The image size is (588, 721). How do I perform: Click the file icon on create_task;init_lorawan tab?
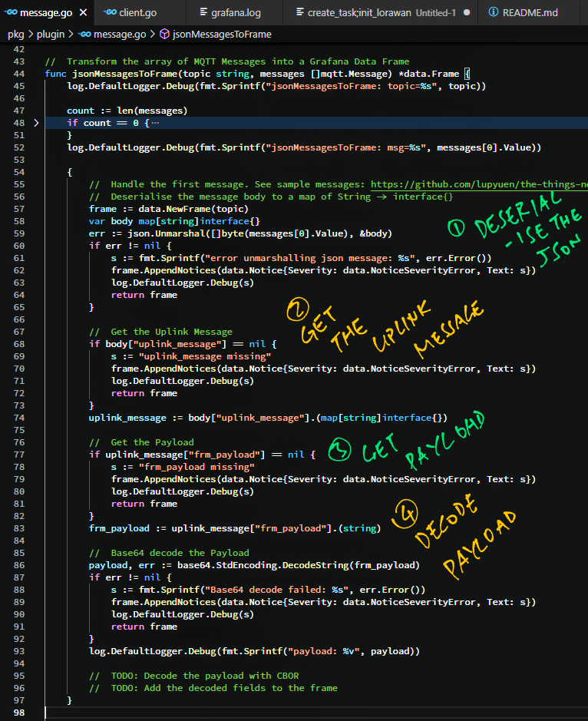[299, 13]
